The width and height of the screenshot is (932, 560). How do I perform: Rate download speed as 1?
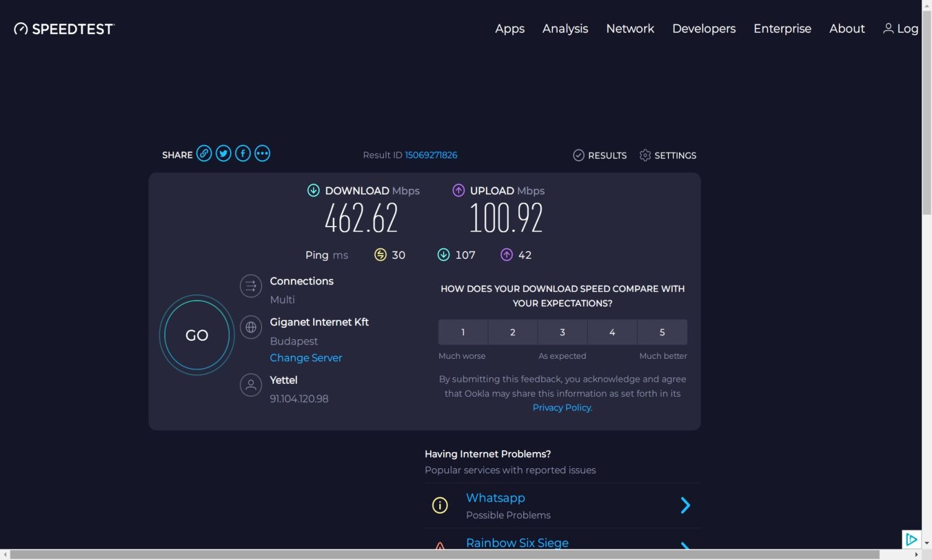coord(463,332)
